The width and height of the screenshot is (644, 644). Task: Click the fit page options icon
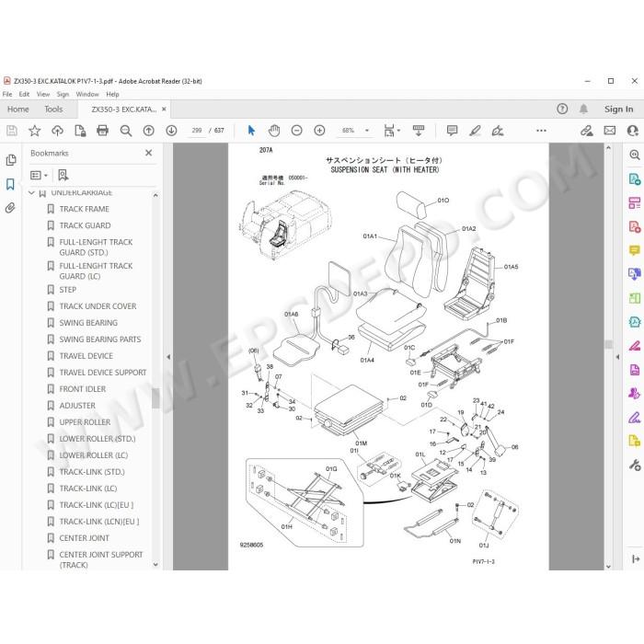pos(391,131)
